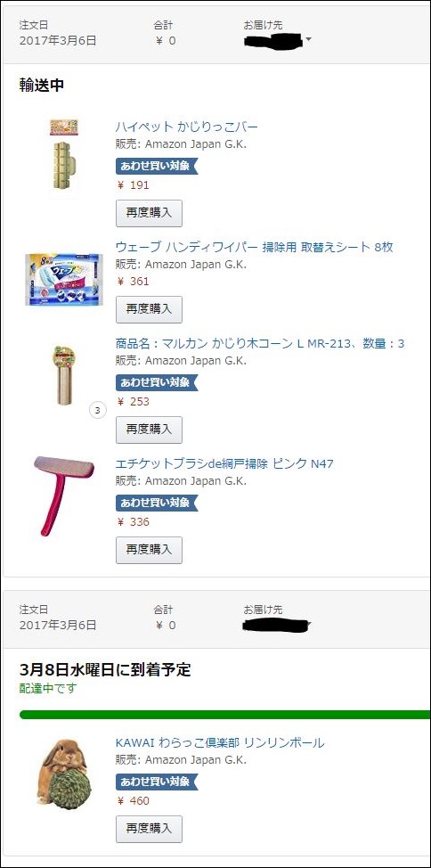The width and height of the screenshot is (431, 868).
Task: Click あわせ買い対象 badge under かじりっこバー
Action: coord(157,166)
